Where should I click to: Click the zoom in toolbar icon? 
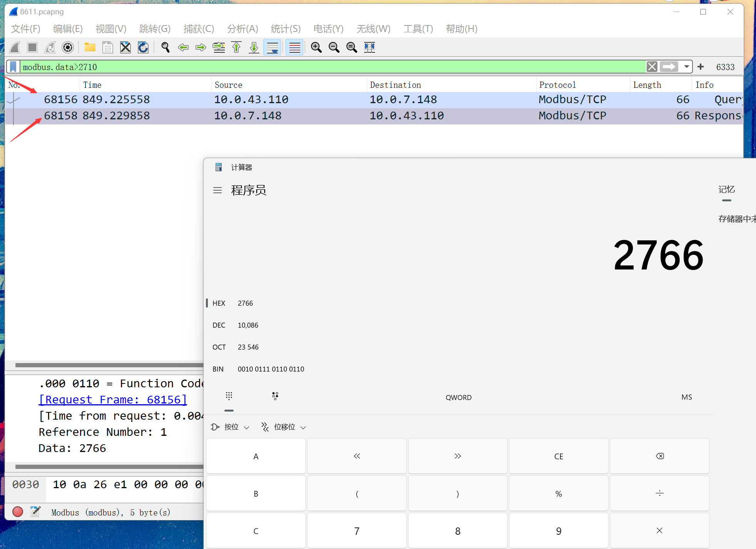coord(316,47)
